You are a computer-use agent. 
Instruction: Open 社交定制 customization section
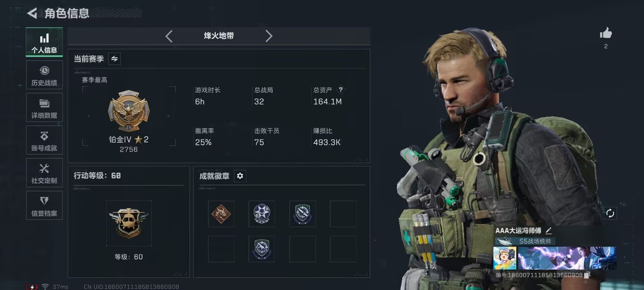pos(44,173)
